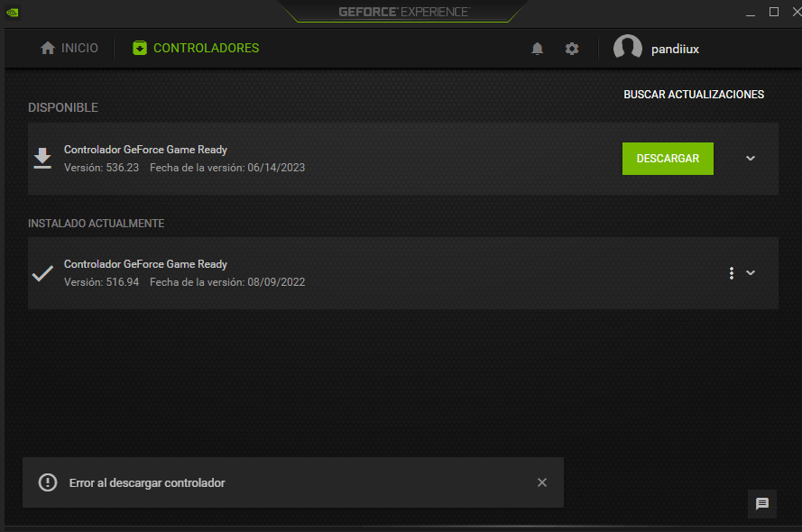Download the driver with DESCARGAR button

pos(668,159)
